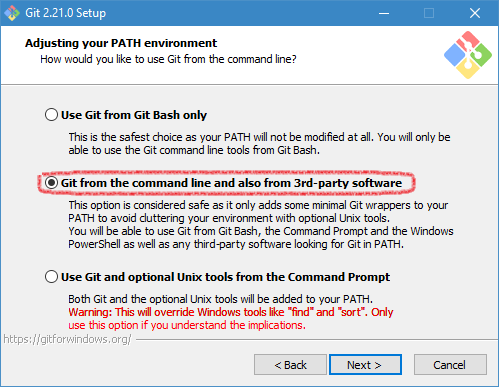Go to the next step with Next >
Image resolution: width=499 pixels, height=387 pixels.
coord(365,365)
